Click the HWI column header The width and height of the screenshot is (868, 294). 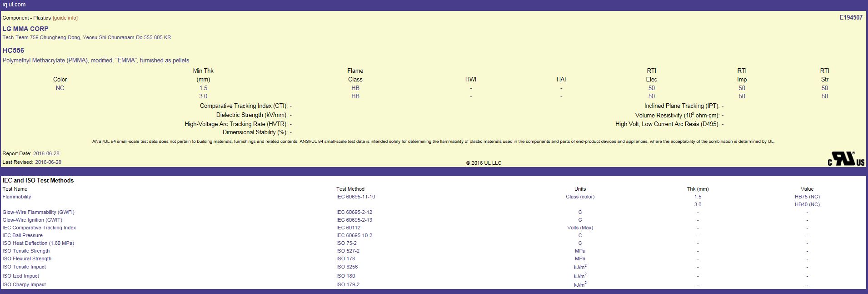coord(471,80)
